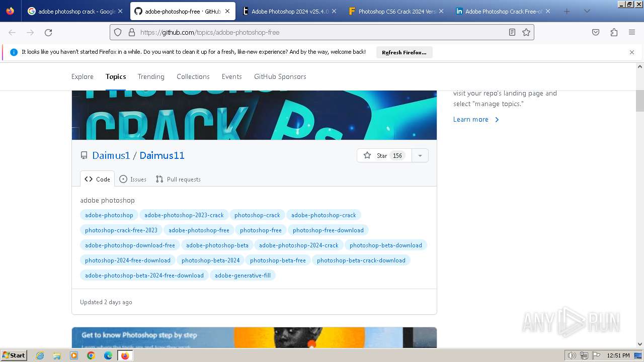
Task: Click the adobe-photoshop-crack topic tag
Action: click(324, 215)
